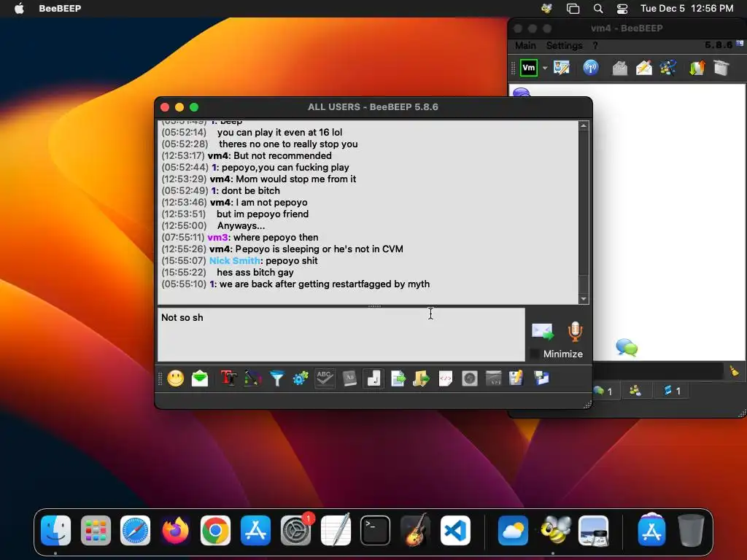Viewport: 747px width, 560px height.
Task: Click the dark gray window icon in chat toolbar
Action: tap(494, 378)
